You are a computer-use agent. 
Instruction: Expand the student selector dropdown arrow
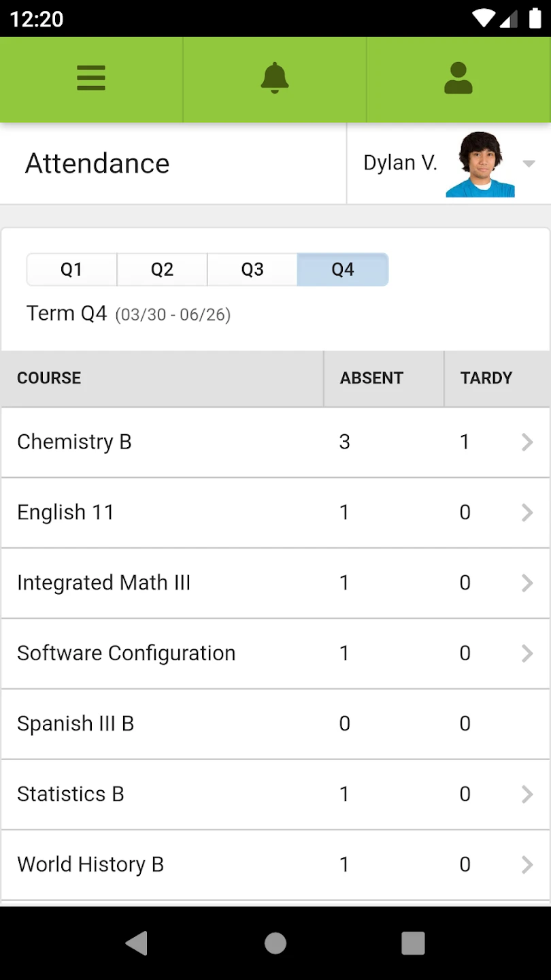(529, 164)
